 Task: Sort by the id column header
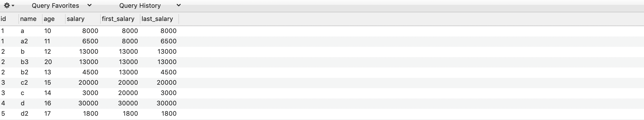click(x=9, y=19)
